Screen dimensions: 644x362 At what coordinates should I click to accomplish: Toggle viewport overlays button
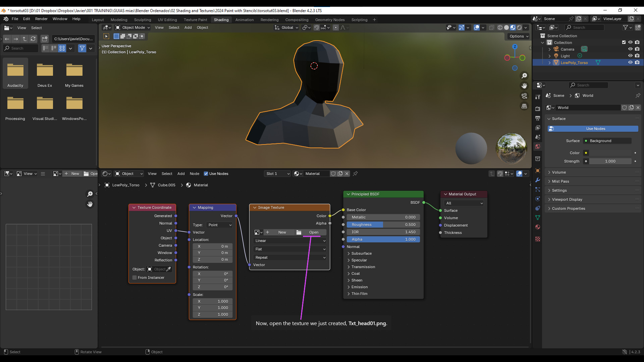coord(477,27)
